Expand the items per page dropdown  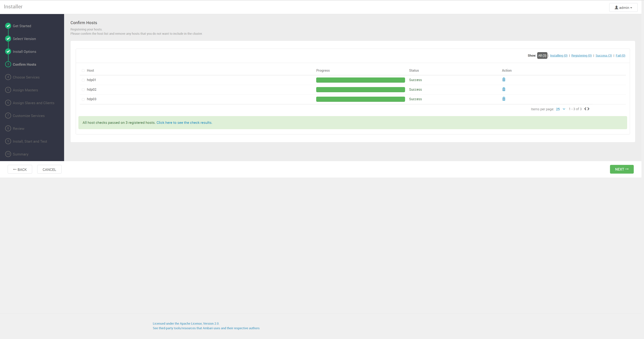pyautogui.click(x=560, y=109)
